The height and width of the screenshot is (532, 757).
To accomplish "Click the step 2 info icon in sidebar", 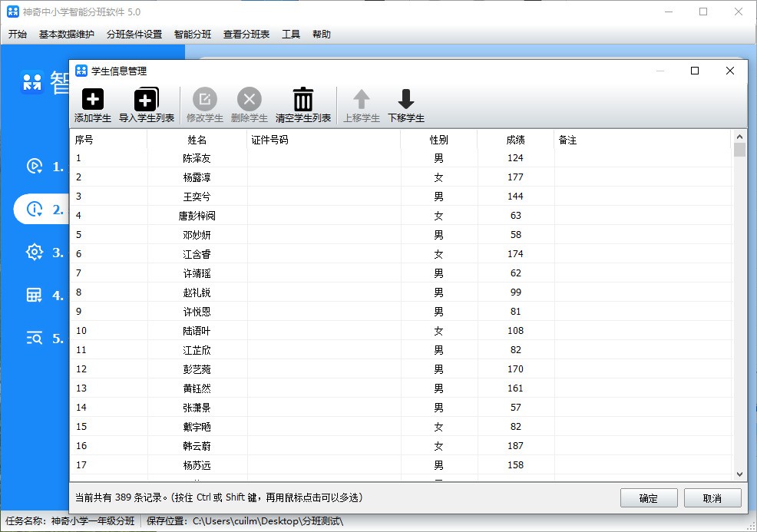I will click(x=35, y=209).
